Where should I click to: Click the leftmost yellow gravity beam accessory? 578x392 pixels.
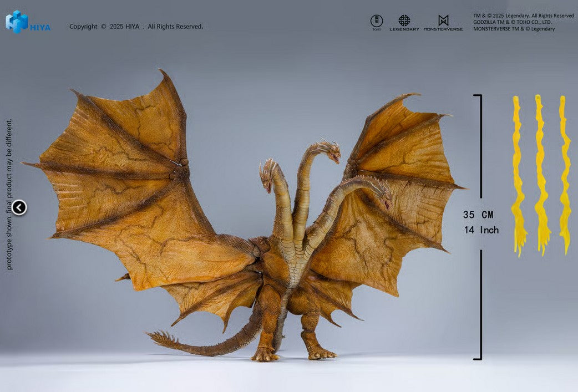tap(519, 176)
